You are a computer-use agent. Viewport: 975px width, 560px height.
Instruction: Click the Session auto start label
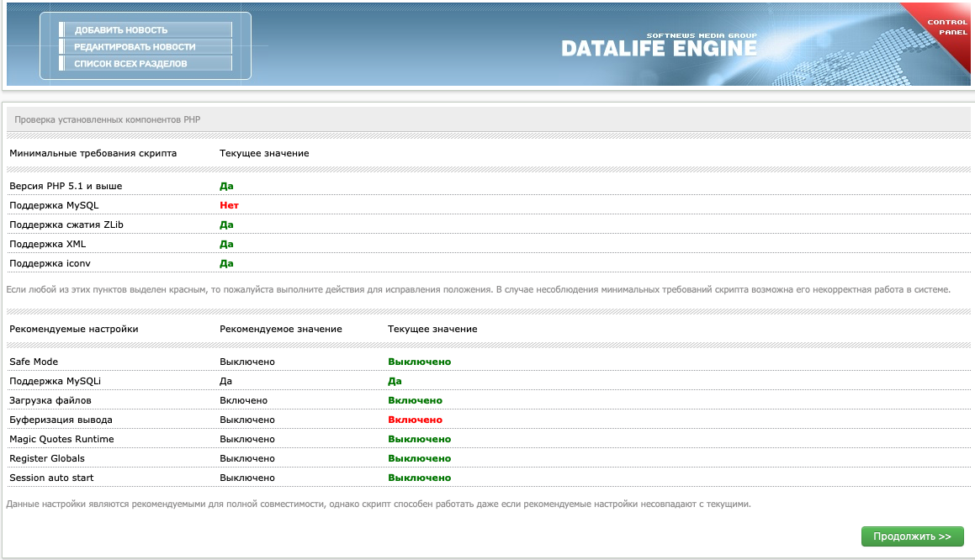coord(51,478)
